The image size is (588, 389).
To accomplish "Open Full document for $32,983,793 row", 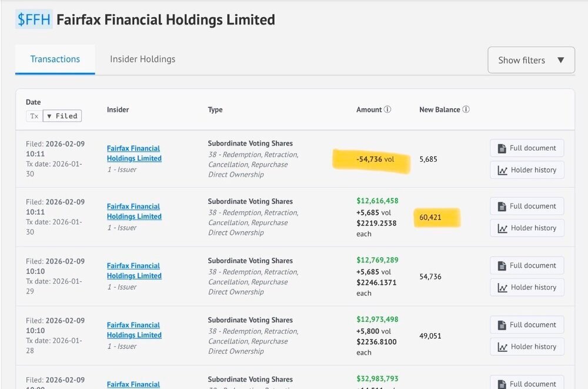I will click(527, 383).
